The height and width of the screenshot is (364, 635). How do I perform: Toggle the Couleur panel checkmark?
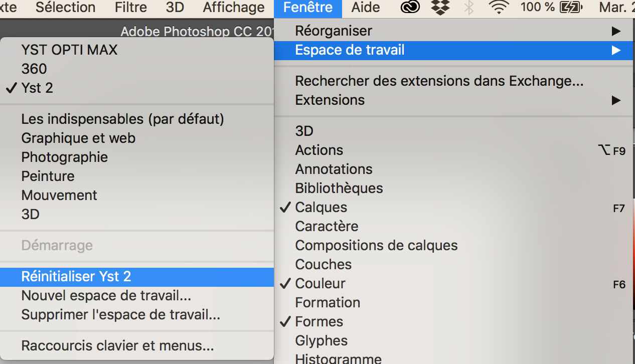pos(320,283)
